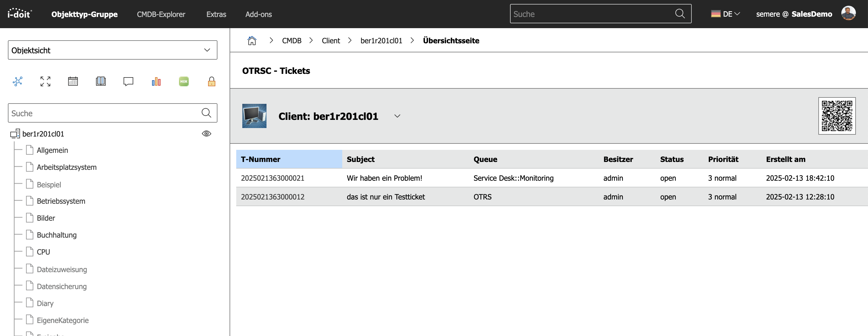Viewport: 868px width, 336px height.
Task: Select the Beispiel tree item
Action: [x=49, y=184]
